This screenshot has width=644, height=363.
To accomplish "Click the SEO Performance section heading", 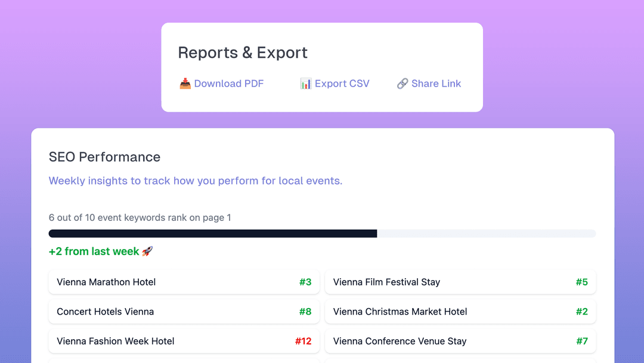I will pos(104,157).
